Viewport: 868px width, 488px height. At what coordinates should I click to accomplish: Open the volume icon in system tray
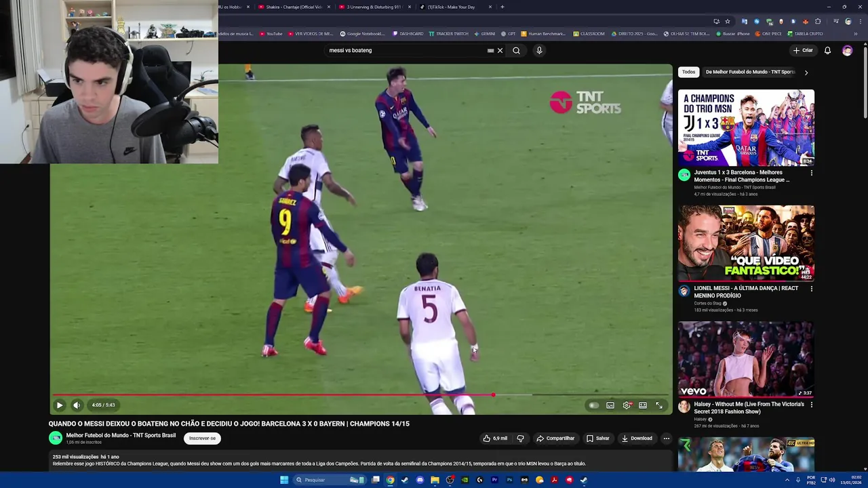click(x=833, y=480)
